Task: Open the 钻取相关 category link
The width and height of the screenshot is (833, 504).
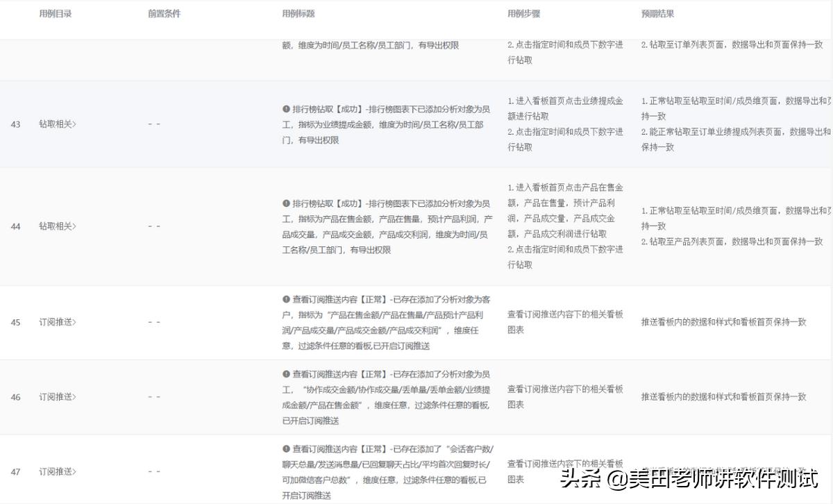Action: pos(57,124)
